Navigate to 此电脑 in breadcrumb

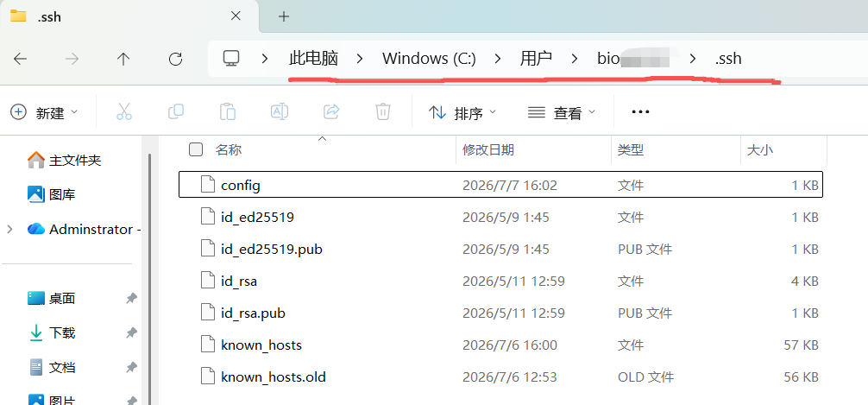click(313, 58)
